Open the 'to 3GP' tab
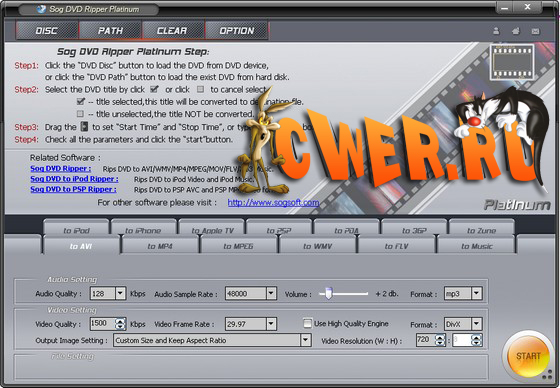The width and height of the screenshot is (560, 388). [x=414, y=228]
